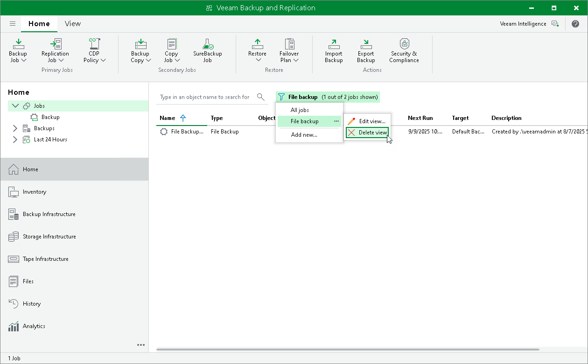Screen dimensions: 588x364
Task: Open the Failover Plan dropdown arrow
Action: [296, 60]
